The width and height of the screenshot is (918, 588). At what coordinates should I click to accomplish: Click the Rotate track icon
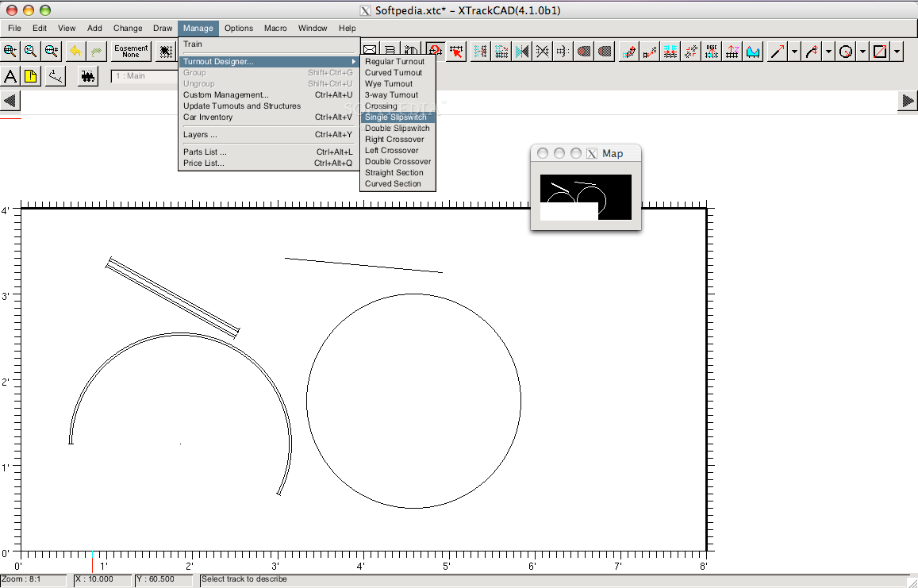pos(501,52)
